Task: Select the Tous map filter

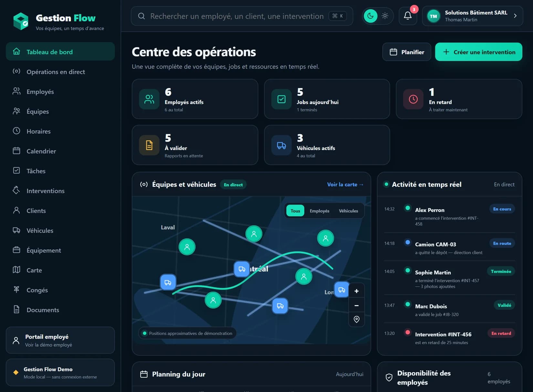Action: tap(295, 211)
